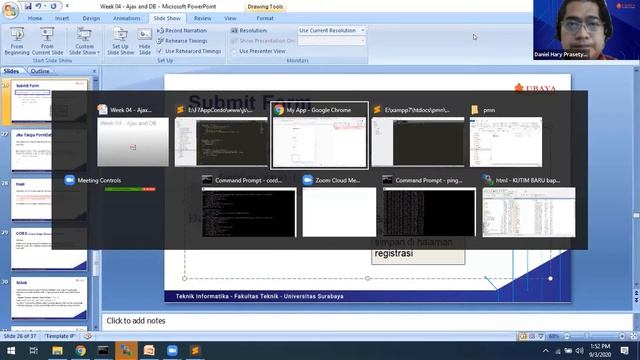Select slide 29 CORS thumbnail

(49, 249)
